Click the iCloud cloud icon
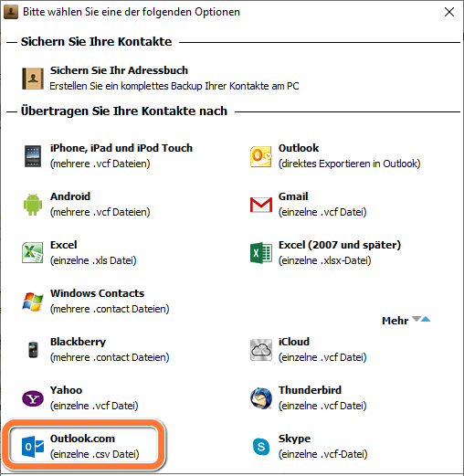Image resolution: width=464 pixels, height=476 pixels. [x=261, y=350]
